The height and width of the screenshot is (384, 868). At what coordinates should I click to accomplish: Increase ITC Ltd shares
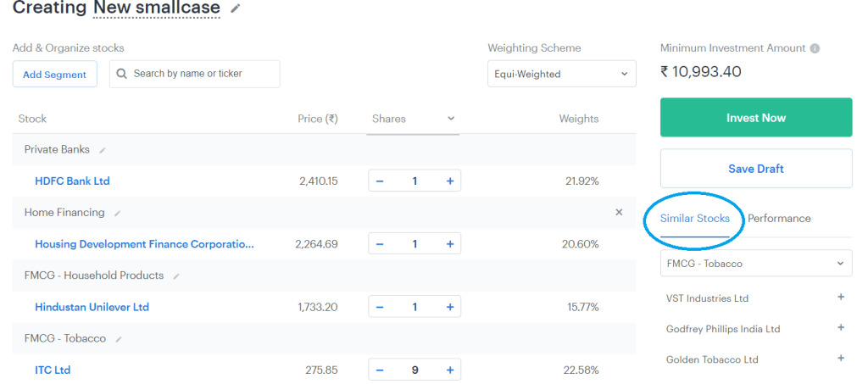(x=450, y=370)
